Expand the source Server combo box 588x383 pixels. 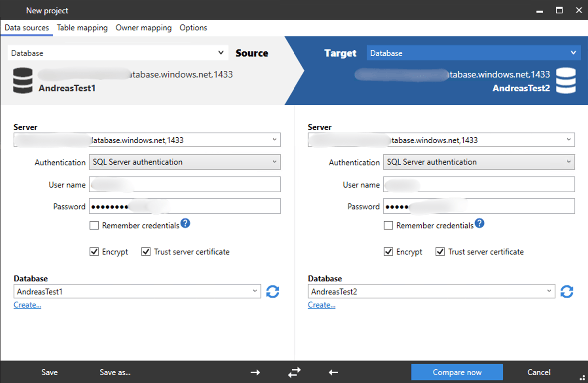274,140
